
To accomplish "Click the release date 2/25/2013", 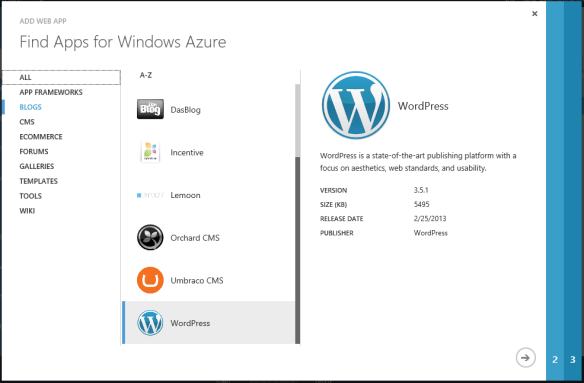I will pyautogui.click(x=430, y=218).
